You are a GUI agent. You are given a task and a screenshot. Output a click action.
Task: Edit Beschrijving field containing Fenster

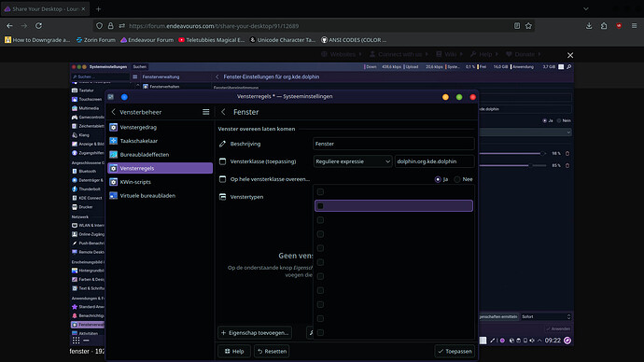394,144
